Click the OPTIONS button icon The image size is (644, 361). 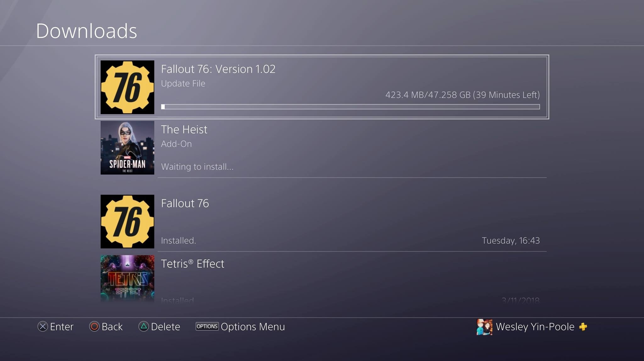(207, 326)
